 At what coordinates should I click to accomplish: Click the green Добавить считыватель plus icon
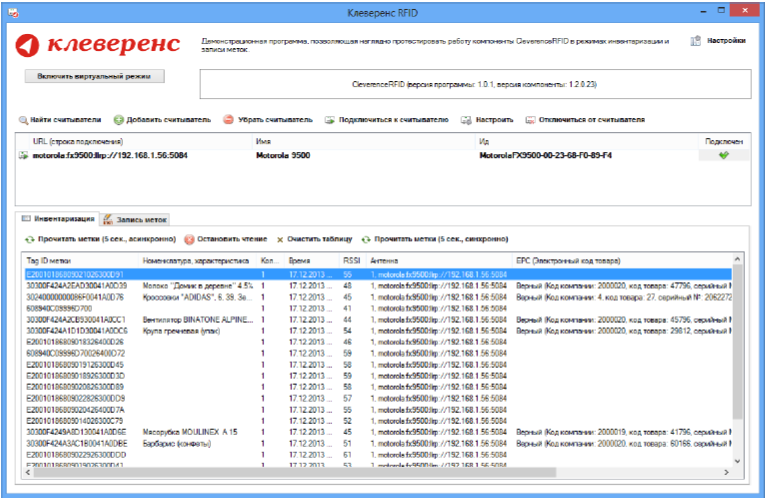pos(119,119)
